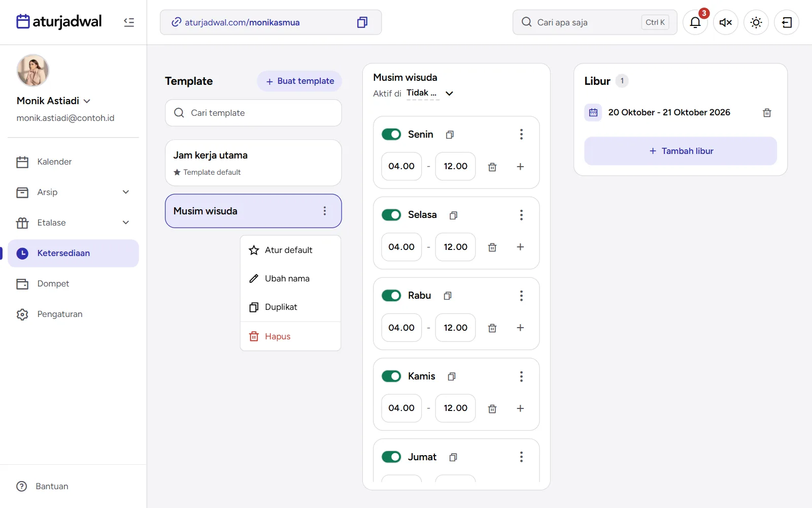Choose Duplikat from the context menu
The image size is (812, 508).
pos(290,307)
